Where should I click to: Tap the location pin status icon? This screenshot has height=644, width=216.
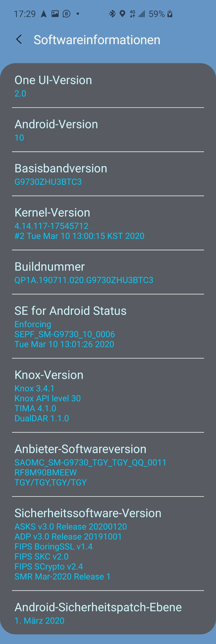tap(122, 14)
